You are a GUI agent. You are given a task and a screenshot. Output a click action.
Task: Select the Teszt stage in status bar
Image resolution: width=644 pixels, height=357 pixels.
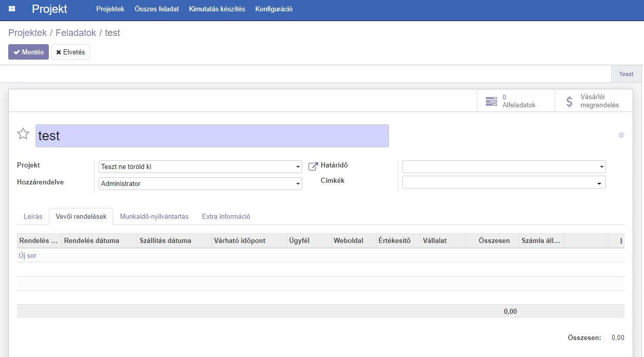tap(626, 74)
